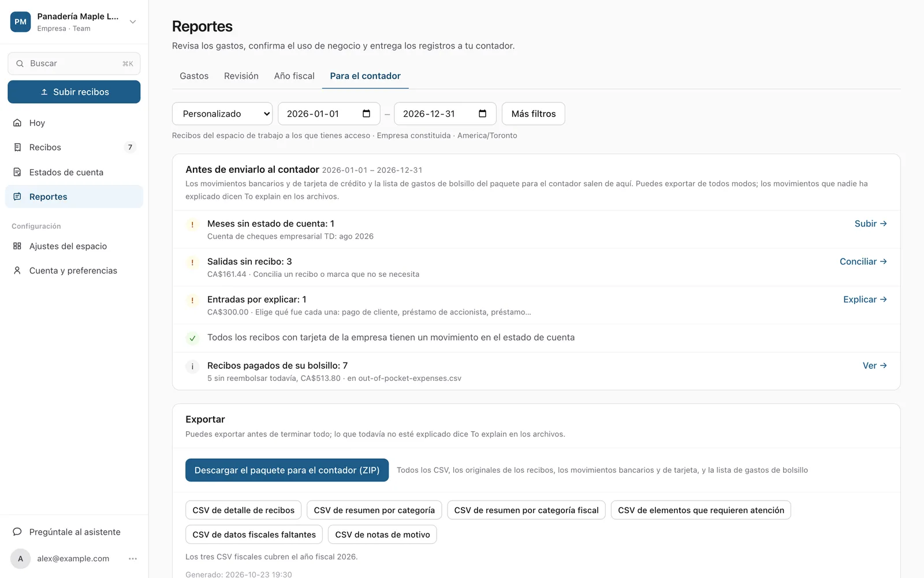Click the Subir recibos button

74,92
